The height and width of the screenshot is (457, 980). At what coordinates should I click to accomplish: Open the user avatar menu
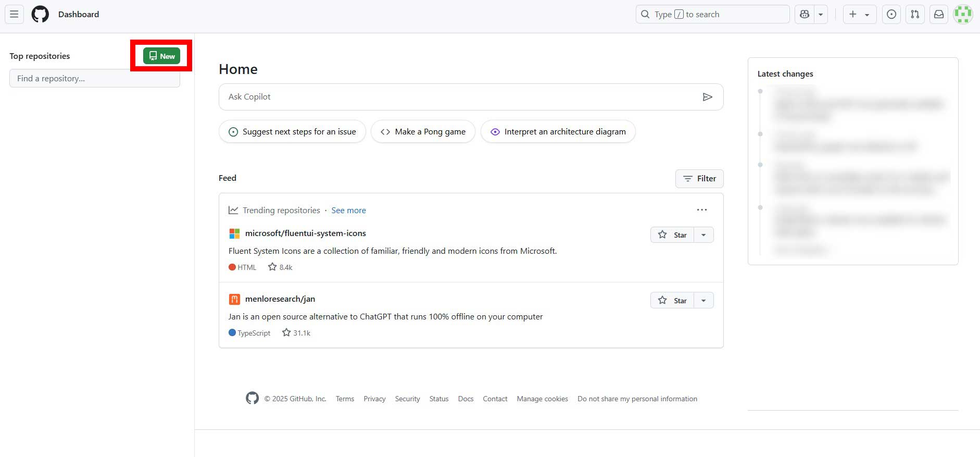point(963,14)
